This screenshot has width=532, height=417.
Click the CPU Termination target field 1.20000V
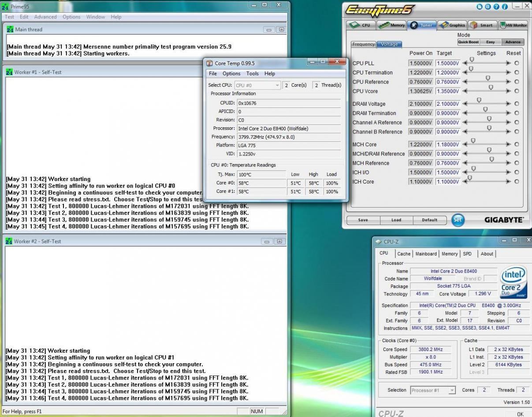tap(448, 73)
